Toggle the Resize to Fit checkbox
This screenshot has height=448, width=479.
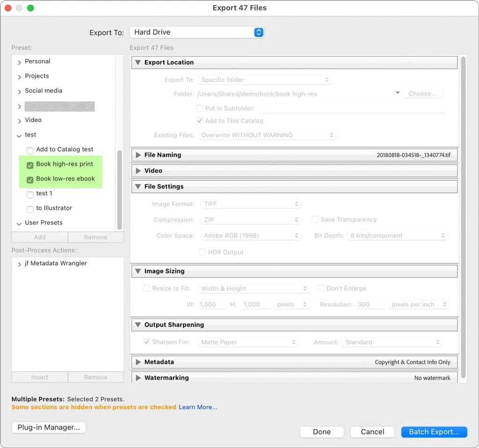(x=146, y=288)
